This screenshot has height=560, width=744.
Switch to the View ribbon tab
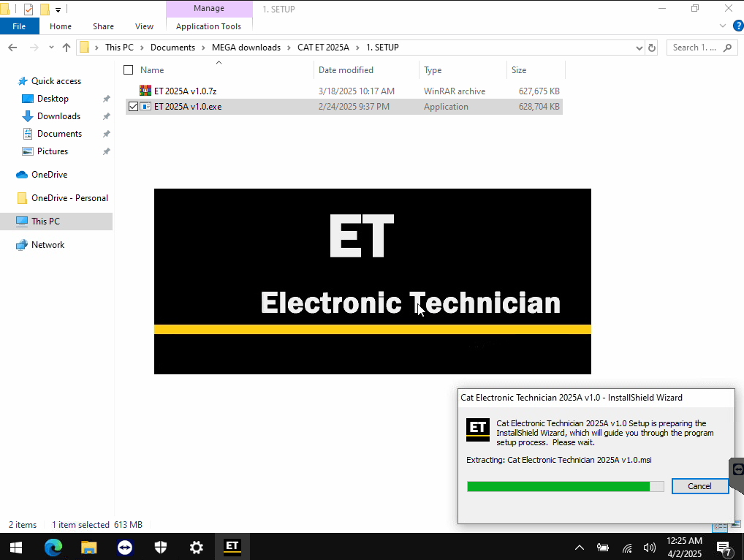(x=144, y=26)
